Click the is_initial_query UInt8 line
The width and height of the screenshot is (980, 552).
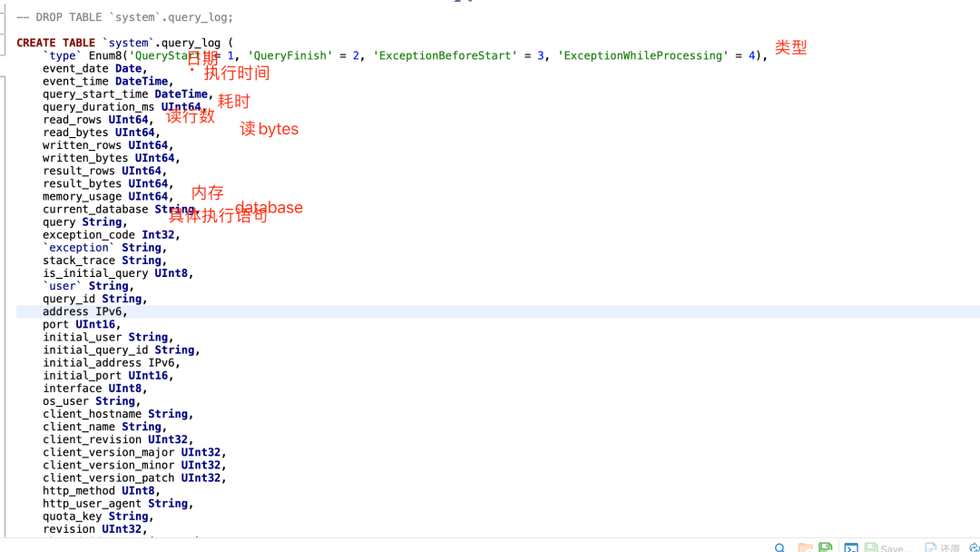point(117,273)
